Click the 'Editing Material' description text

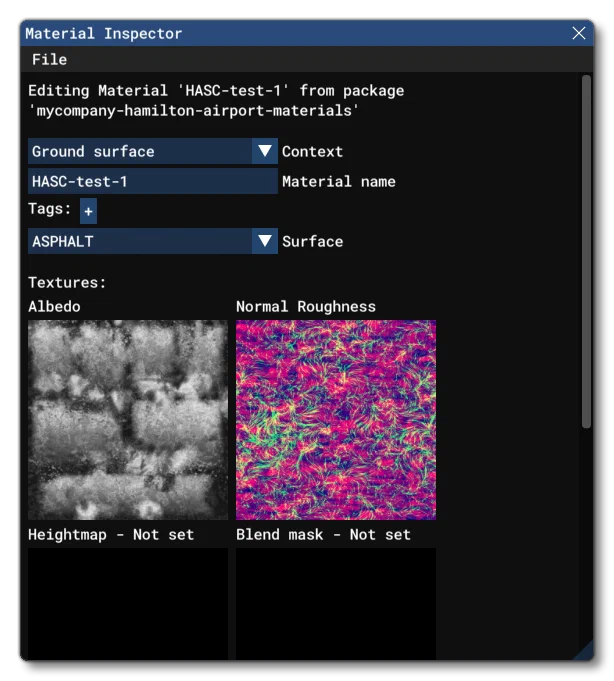click(216, 101)
